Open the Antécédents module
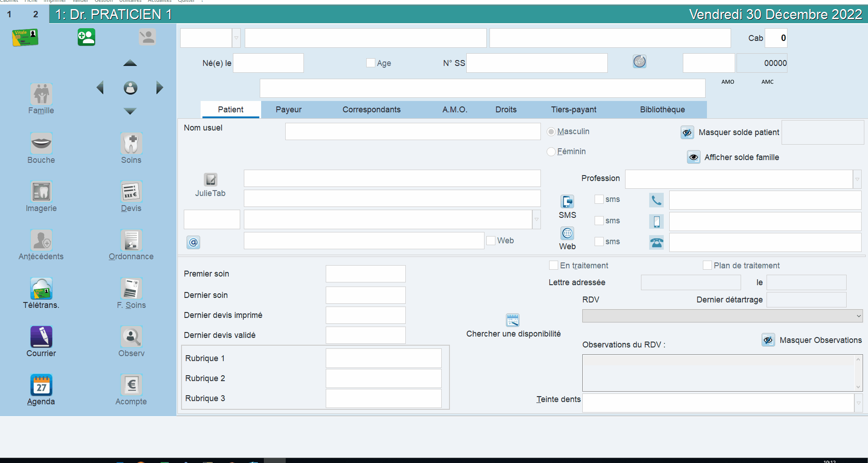868x463 pixels. (x=41, y=240)
